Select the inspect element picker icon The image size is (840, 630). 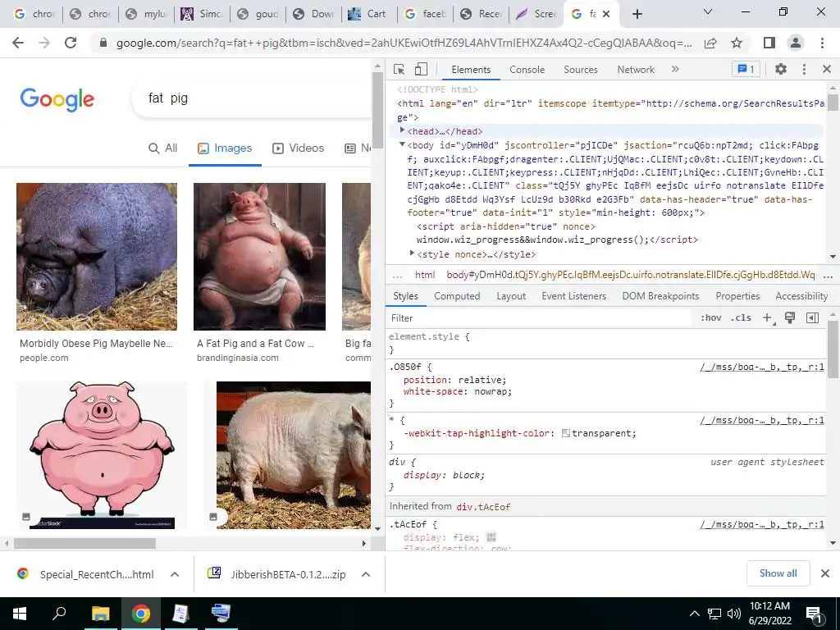click(x=399, y=70)
